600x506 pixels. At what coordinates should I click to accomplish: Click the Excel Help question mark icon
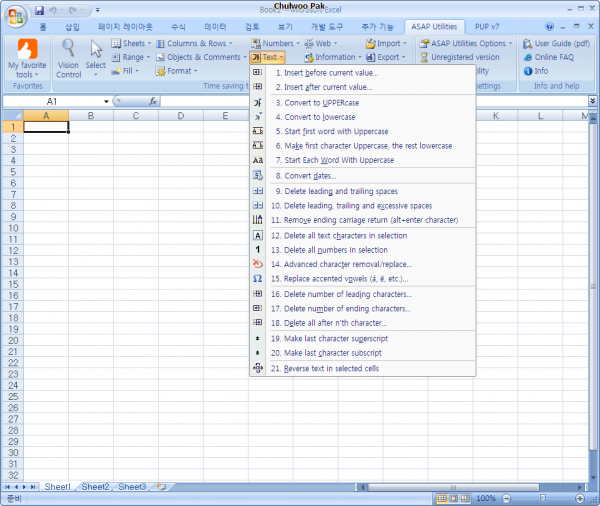click(x=549, y=26)
